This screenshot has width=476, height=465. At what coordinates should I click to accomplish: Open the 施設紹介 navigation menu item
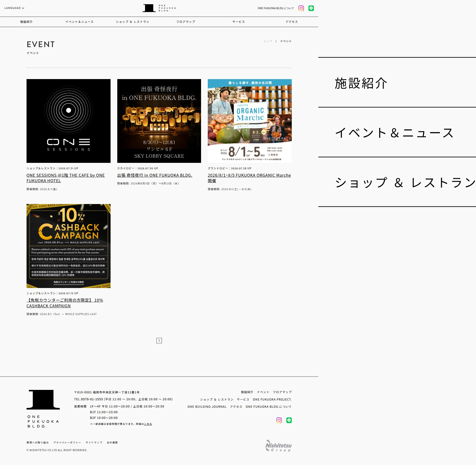(x=27, y=22)
